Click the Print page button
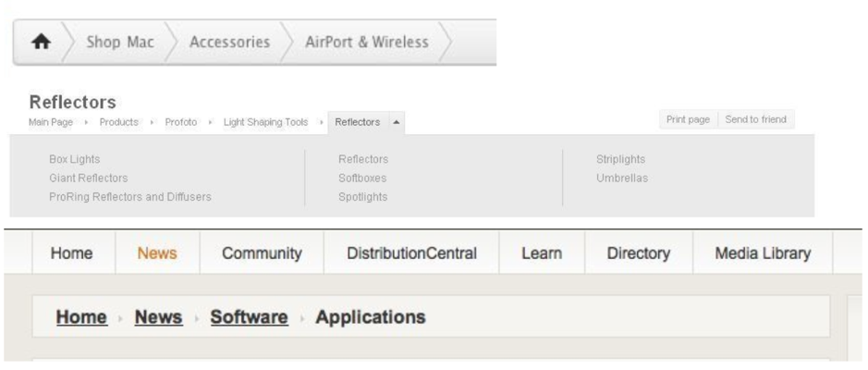868x370 pixels. (x=688, y=120)
